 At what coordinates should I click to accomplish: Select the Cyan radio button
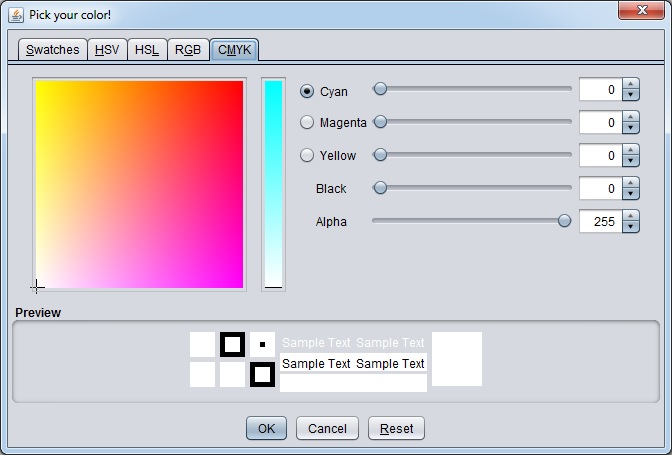tap(307, 91)
